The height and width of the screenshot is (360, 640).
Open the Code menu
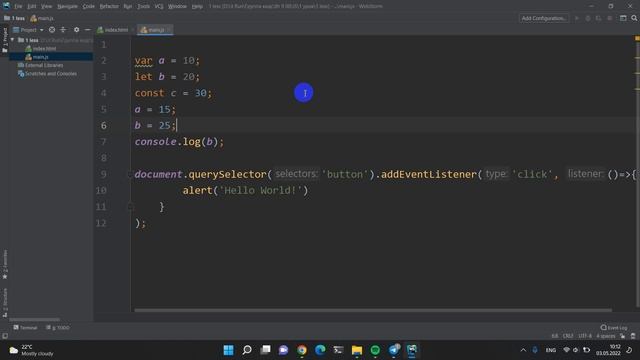(x=89, y=6)
